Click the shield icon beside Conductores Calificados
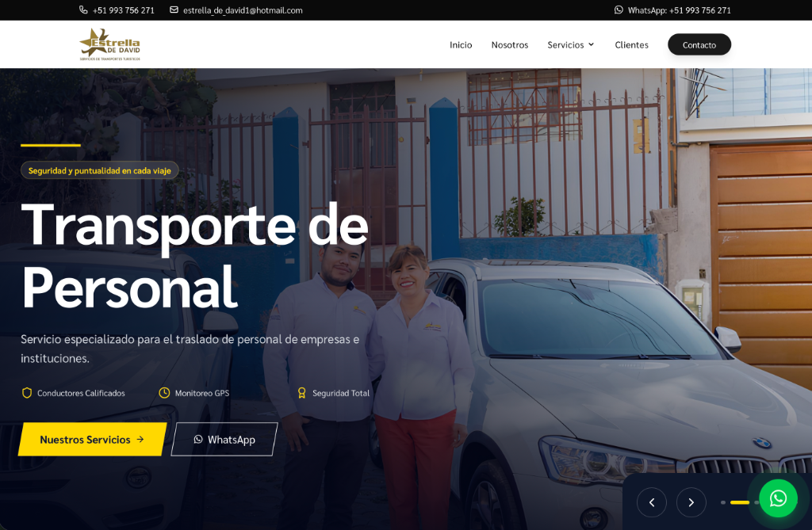The height and width of the screenshot is (530, 812). point(27,393)
